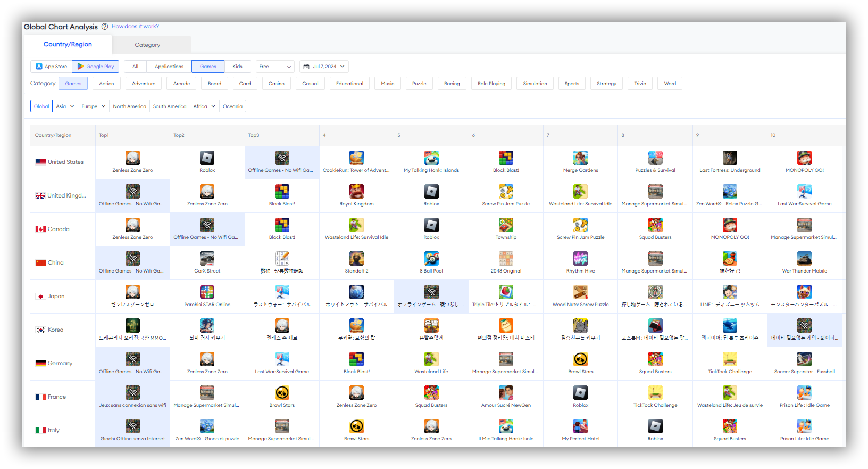Open War Thunder Mobile app icon
This screenshot has height=469, width=868.
tap(804, 258)
